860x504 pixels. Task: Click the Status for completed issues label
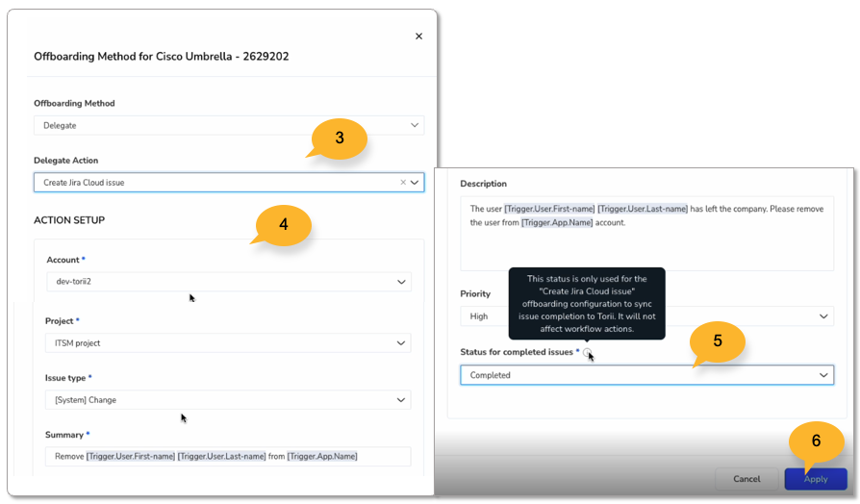517,352
